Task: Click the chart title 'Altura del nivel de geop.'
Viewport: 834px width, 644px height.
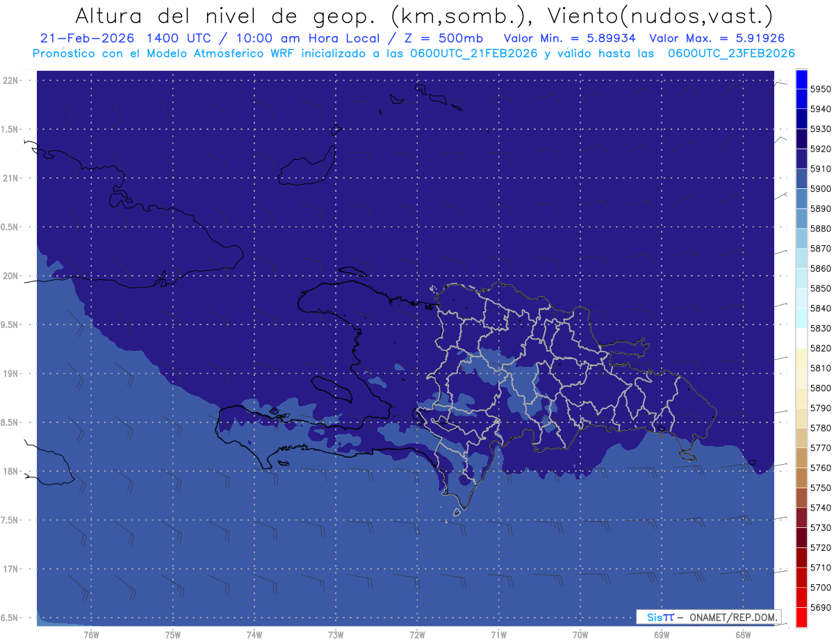Action: [227, 15]
